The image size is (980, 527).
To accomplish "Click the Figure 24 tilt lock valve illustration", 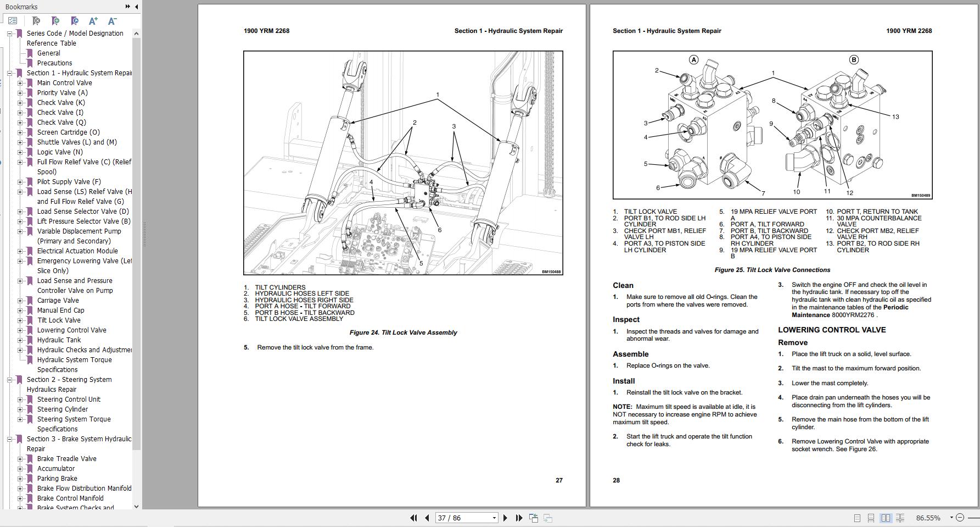I will point(403,163).
